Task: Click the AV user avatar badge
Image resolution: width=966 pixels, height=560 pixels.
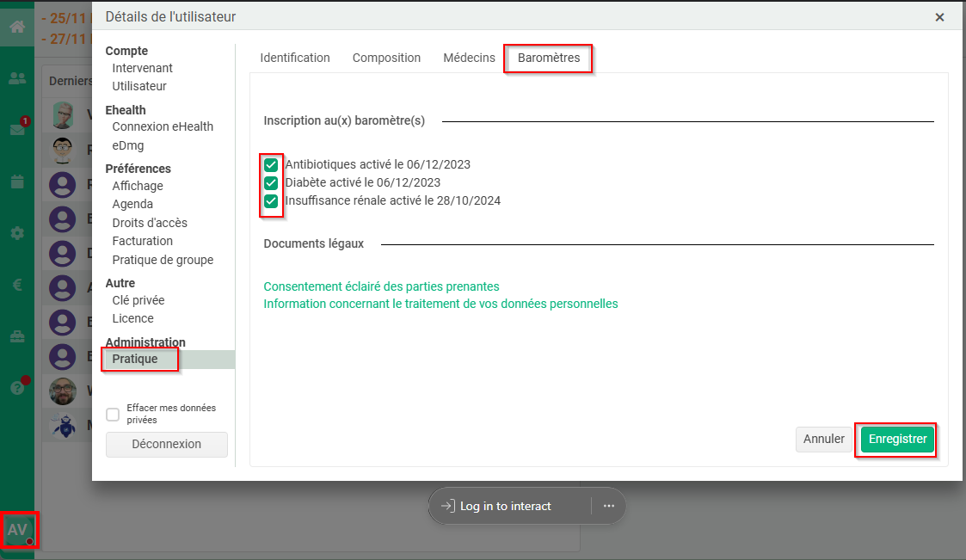Action: click(x=17, y=529)
